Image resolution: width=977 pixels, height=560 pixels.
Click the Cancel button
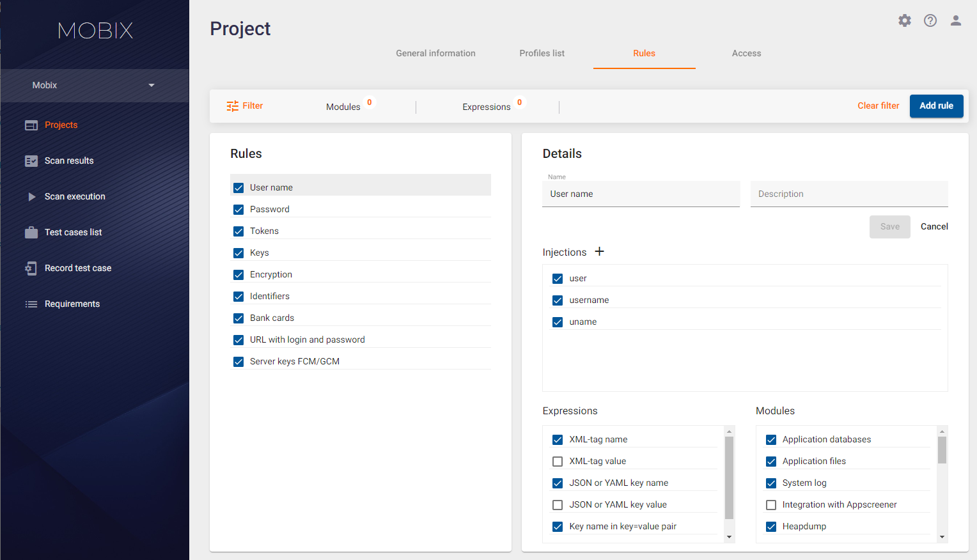[934, 227]
